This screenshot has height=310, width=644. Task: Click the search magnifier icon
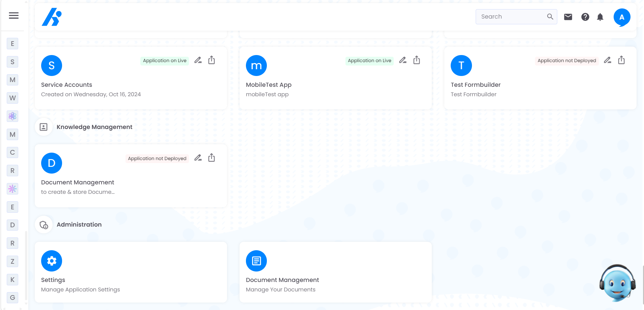click(550, 17)
